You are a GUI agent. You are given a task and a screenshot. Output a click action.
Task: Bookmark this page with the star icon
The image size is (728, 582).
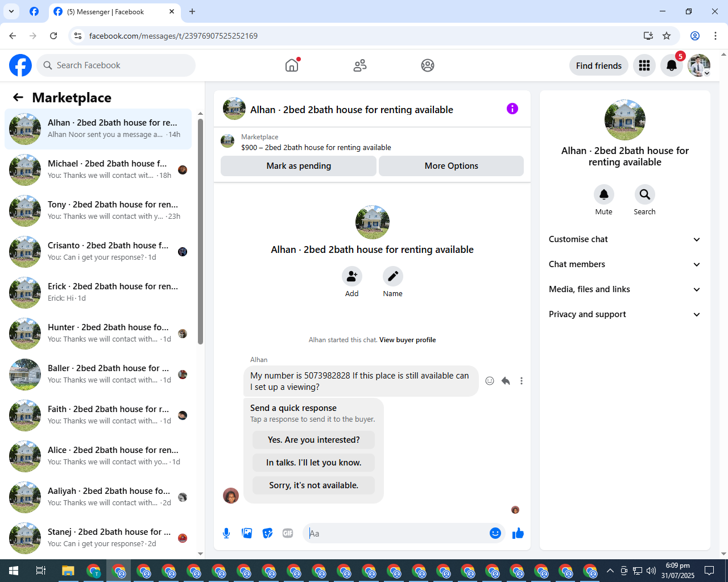point(667,36)
